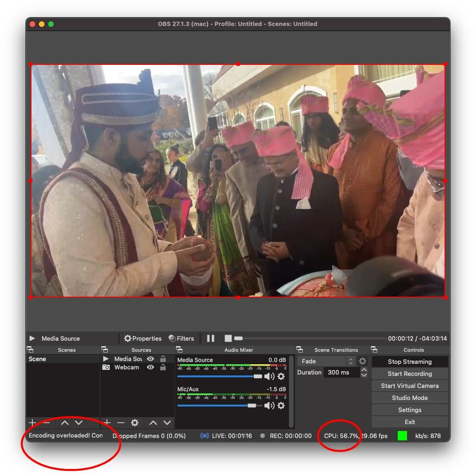Pause media playback with the pause icon
Image resolution: width=476 pixels, height=476 pixels.
[x=211, y=338]
